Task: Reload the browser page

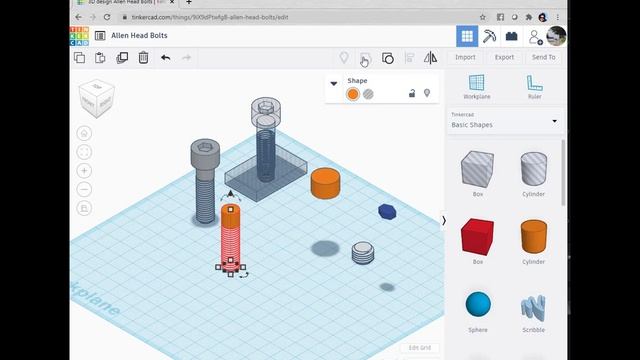Action: coord(107,17)
